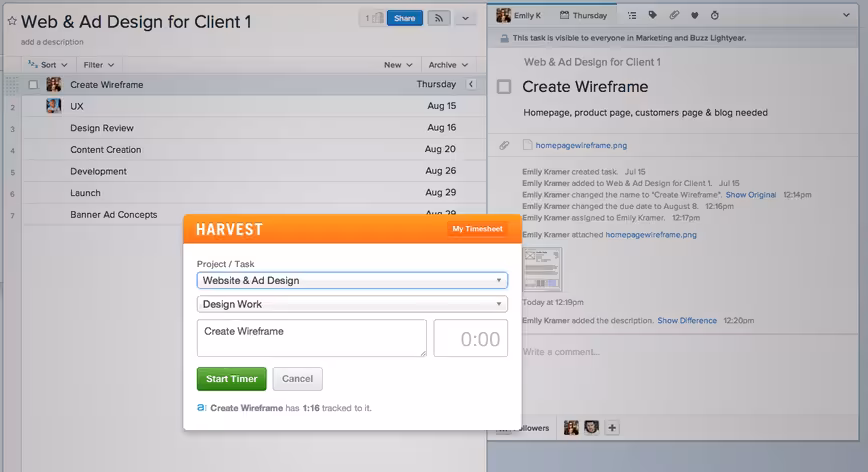Click the drag handle on Create Wireframe row
The width and height of the screenshot is (868, 472).
click(x=12, y=85)
